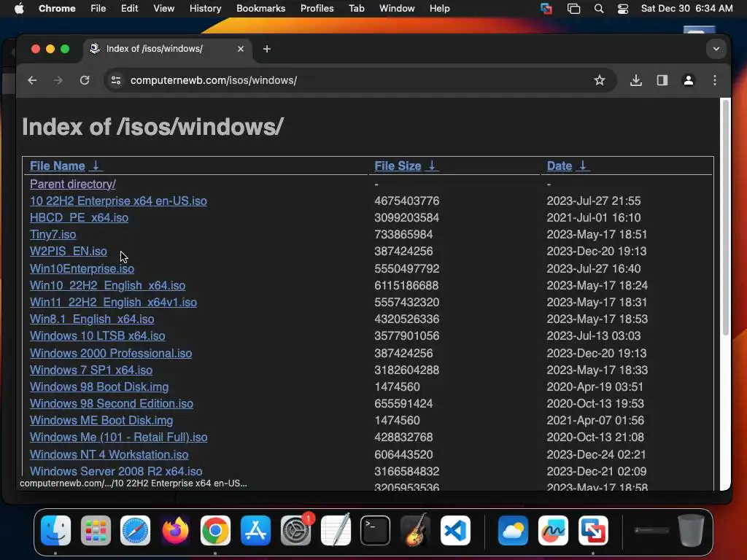Screen dimensions: 747x560
Task: Click Win10_22H2_English_x64.iso link
Action: click(x=108, y=286)
